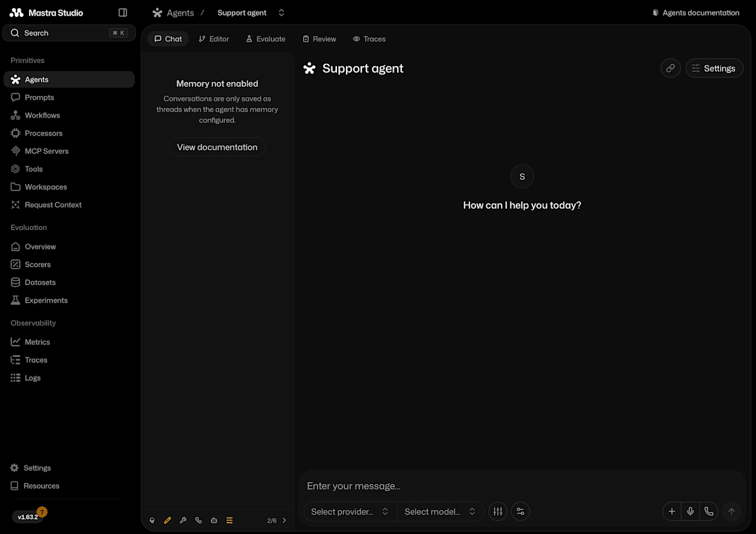Go to the next page with the 2/6 chevron
This screenshot has width=756, height=534.
tap(284, 520)
